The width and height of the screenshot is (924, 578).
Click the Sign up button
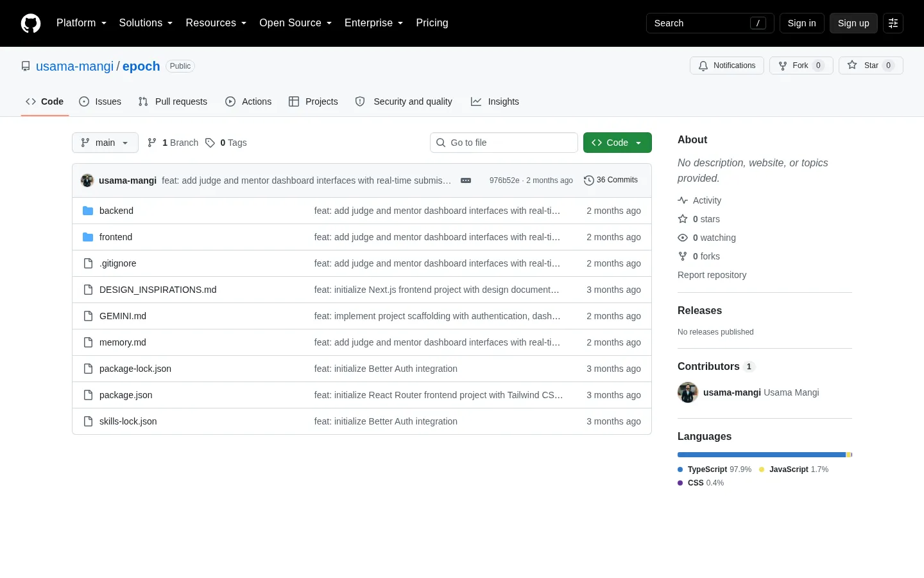click(853, 23)
